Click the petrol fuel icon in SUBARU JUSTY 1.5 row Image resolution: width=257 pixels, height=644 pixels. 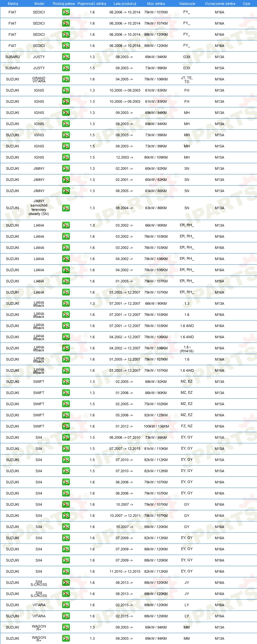pos(66,68)
